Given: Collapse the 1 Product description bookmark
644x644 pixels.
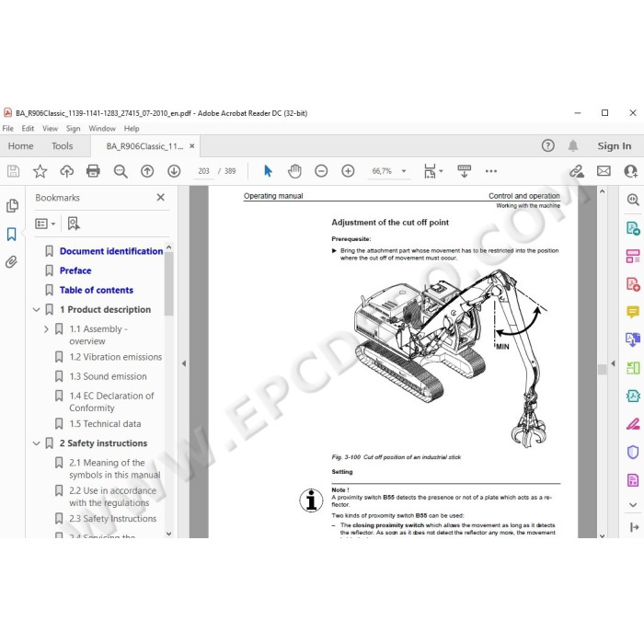Looking at the screenshot, I should [37, 309].
